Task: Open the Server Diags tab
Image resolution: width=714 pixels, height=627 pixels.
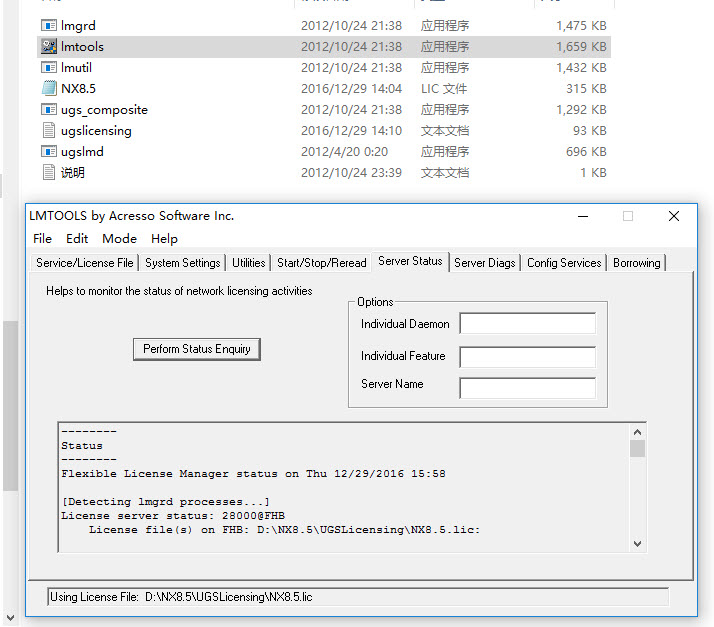Action: 484,263
